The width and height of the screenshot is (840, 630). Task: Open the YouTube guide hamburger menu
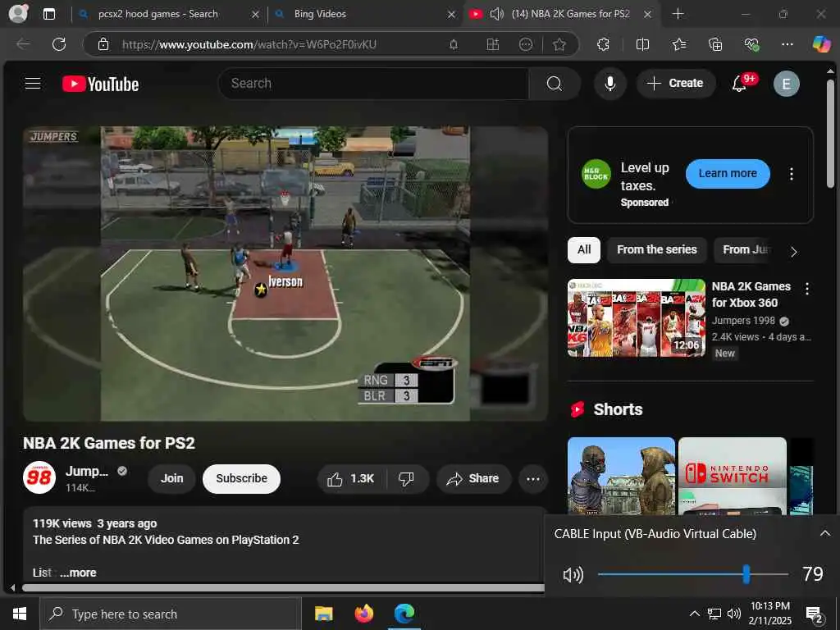point(33,83)
